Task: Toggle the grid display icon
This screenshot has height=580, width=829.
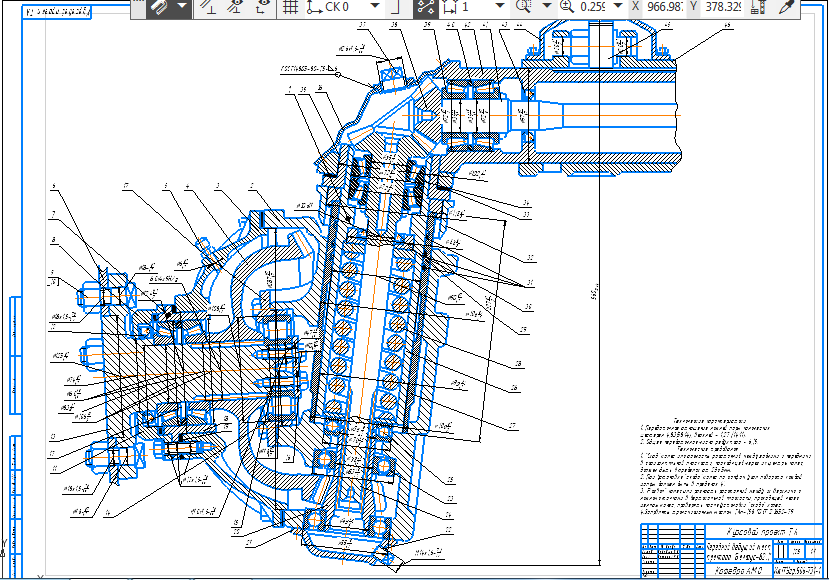Action: point(291,7)
